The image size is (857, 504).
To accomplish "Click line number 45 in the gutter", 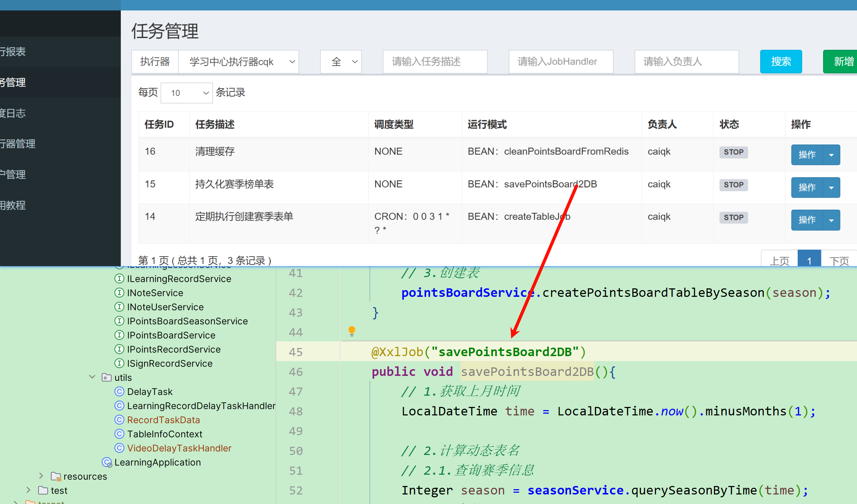I will coord(296,352).
